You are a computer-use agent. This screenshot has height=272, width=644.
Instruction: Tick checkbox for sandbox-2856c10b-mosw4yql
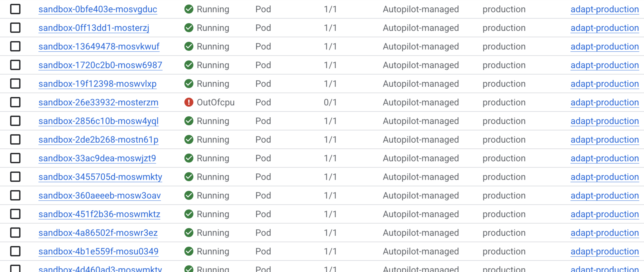point(15,121)
